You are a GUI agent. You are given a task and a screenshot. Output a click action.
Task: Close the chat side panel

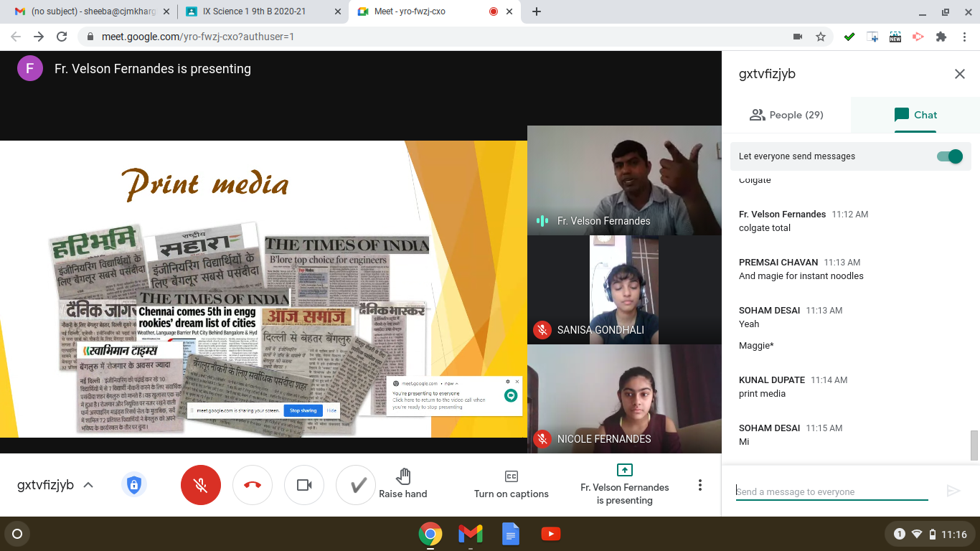click(959, 74)
